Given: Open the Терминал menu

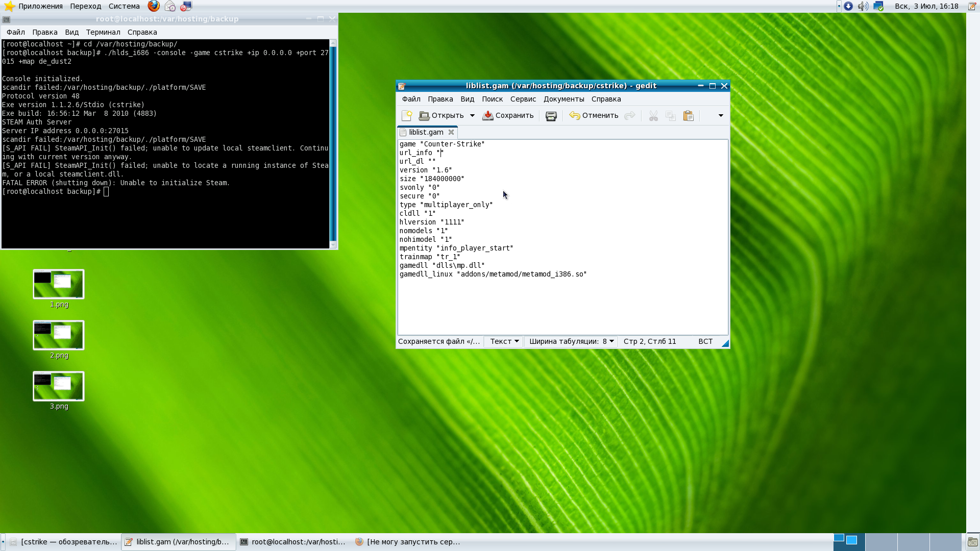Looking at the screenshot, I should click(x=103, y=32).
